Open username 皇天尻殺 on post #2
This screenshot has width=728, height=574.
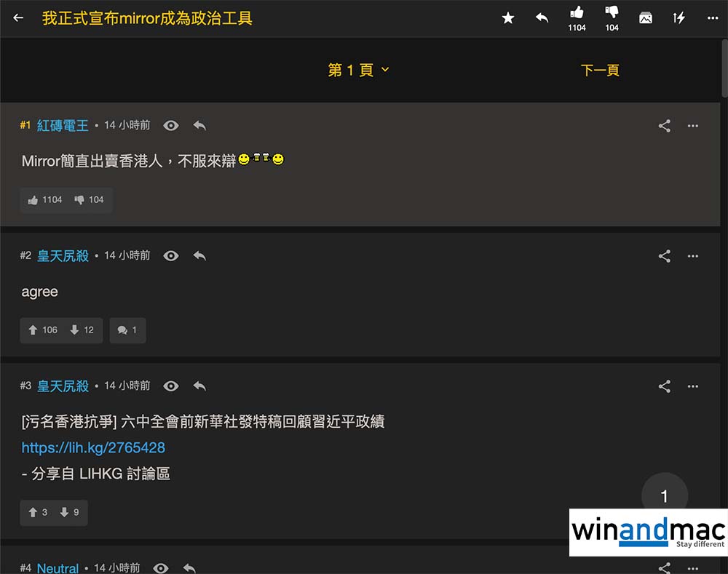(63, 255)
